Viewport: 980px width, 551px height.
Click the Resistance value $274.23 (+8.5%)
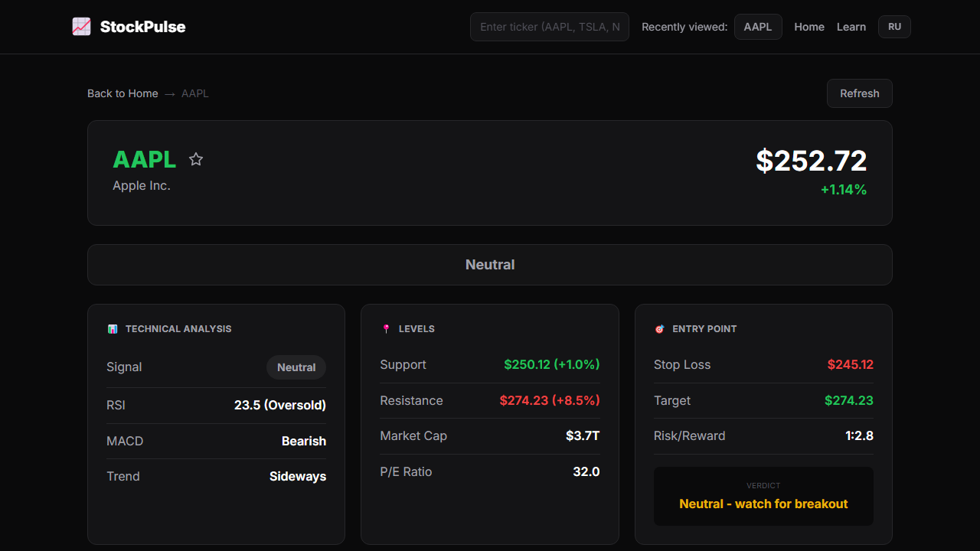tap(550, 400)
